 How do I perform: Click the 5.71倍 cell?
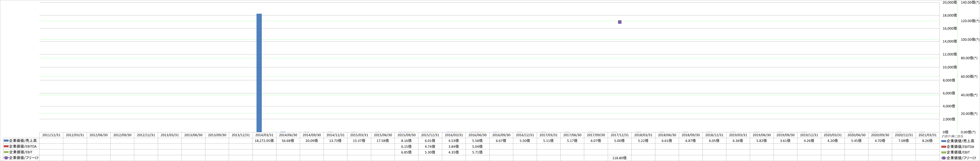click(478, 152)
